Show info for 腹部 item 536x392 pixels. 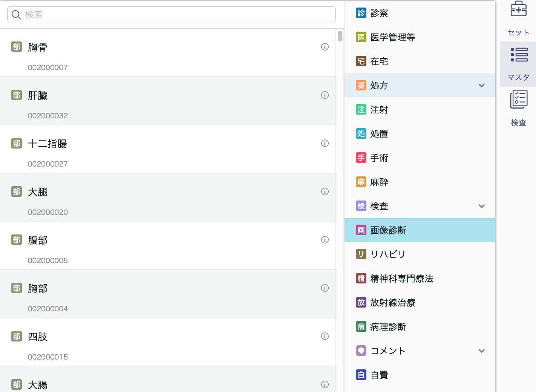click(x=325, y=240)
